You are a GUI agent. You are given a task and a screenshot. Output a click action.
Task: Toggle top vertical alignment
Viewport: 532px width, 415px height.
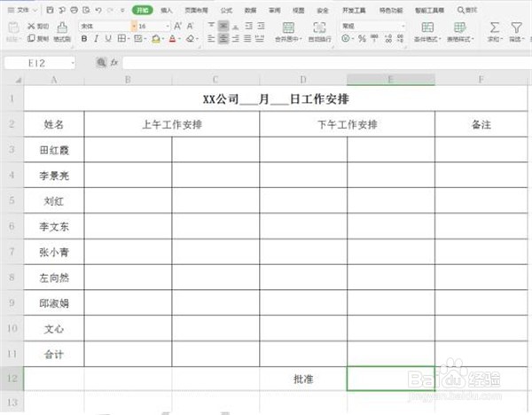pyautogui.click(x=211, y=26)
